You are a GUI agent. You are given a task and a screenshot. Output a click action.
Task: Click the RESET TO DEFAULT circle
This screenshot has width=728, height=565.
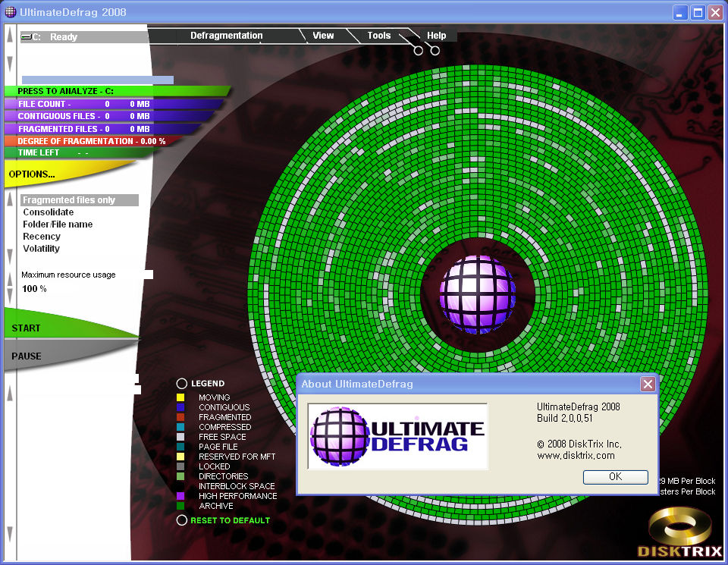pos(181,520)
